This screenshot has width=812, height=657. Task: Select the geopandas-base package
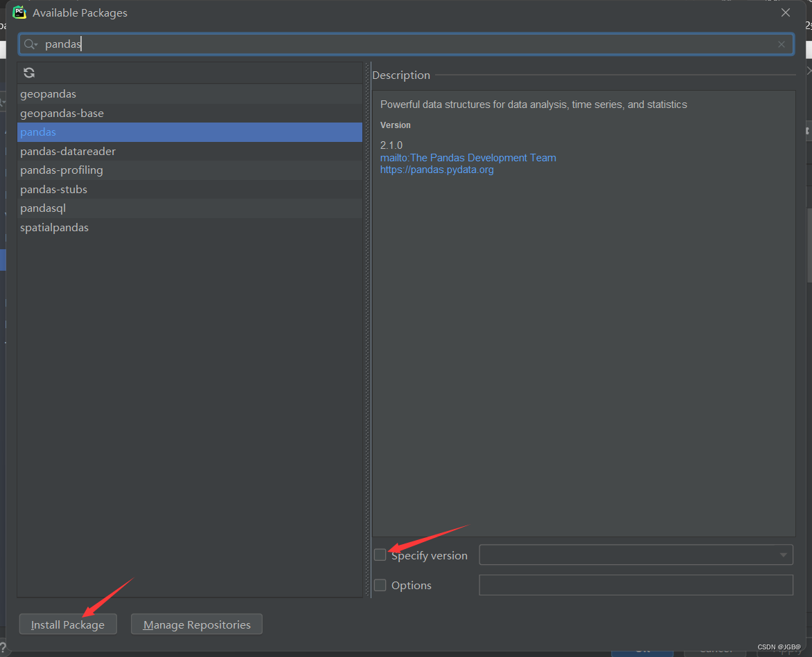[x=190, y=114]
